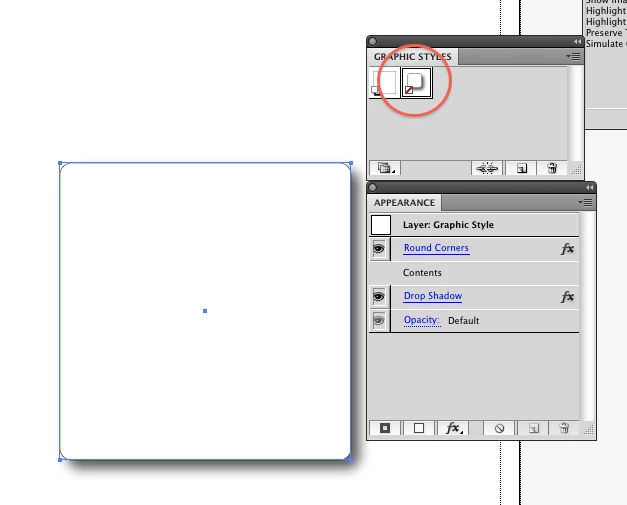Click Graphic Styles panel resize grip

(x=576, y=170)
